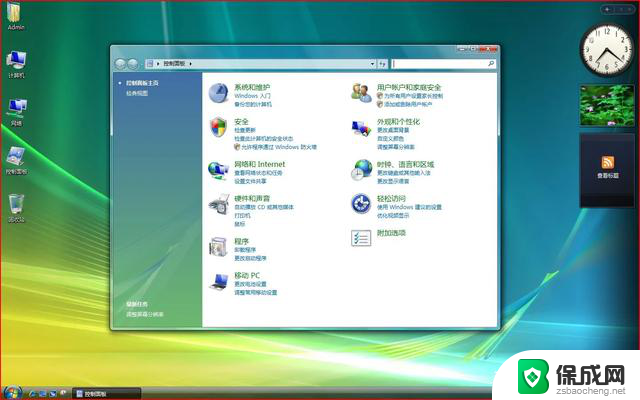Switch to 经典视图 in the left pane

click(137, 93)
